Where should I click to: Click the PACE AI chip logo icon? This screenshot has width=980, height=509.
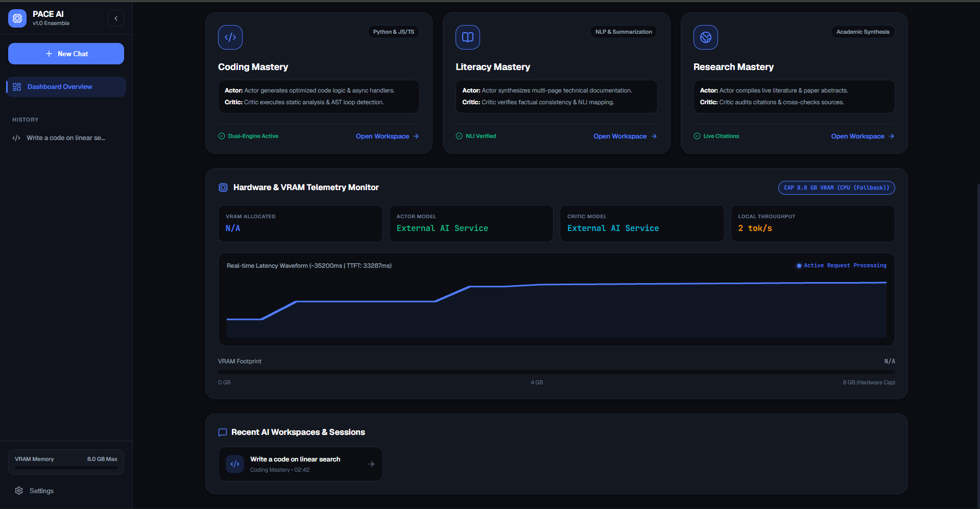(x=17, y=18)
